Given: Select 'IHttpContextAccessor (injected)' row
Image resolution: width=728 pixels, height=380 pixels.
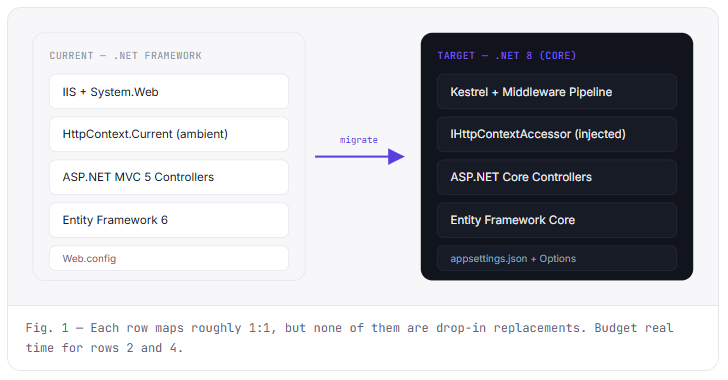Looking at the screenshot, I should 557,134.
